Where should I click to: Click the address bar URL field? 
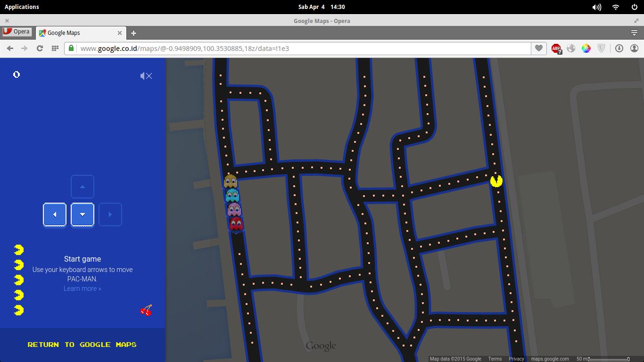297,48
